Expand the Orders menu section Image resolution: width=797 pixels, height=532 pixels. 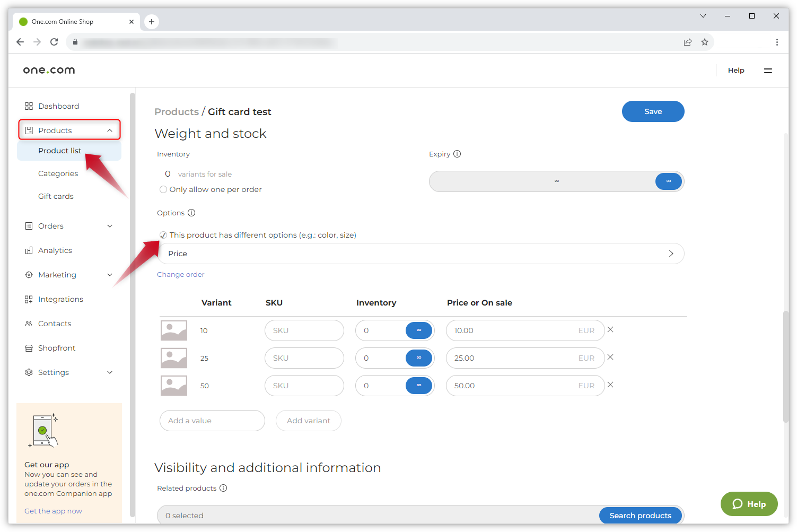click(x=110, y=226)
